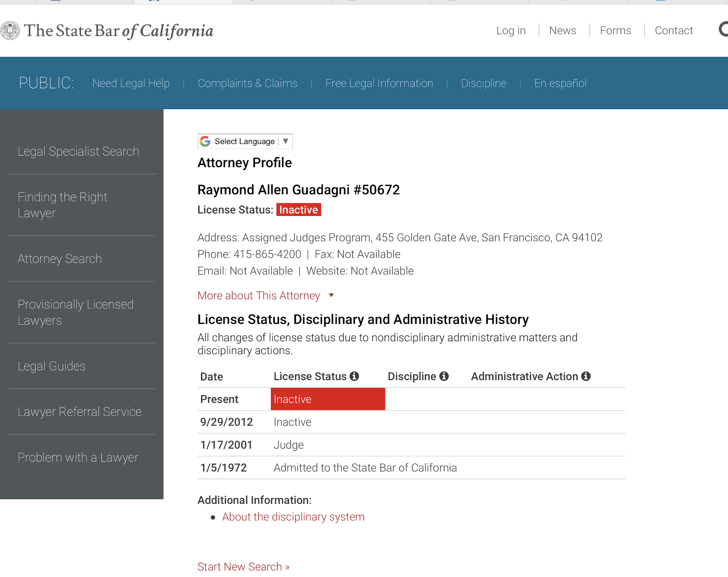Click the Google logo in language selector
Screen dimensions: 728x577
[x=205, y=141]
